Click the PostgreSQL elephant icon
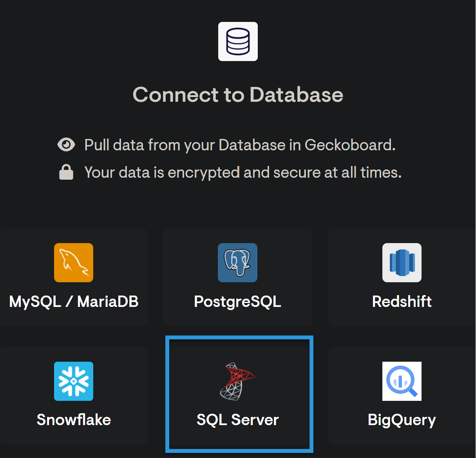Image resolution: width=476 pixels, height=458 pixels. click(237, 263)
